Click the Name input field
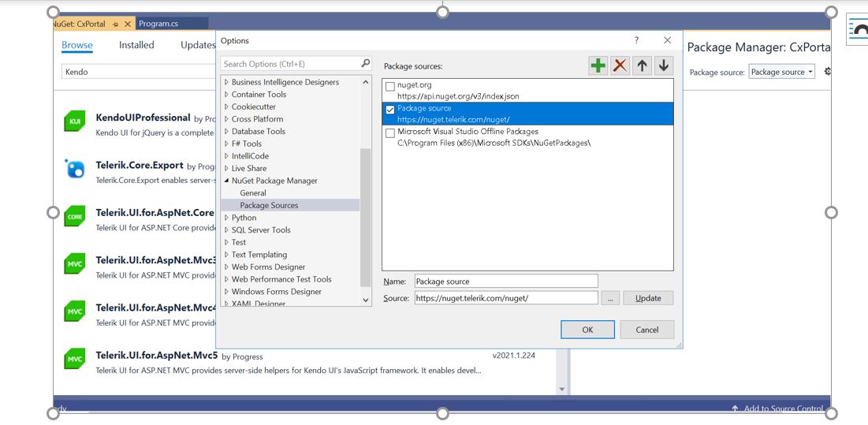This screenshot has height=425, width=868. [506, 281]
